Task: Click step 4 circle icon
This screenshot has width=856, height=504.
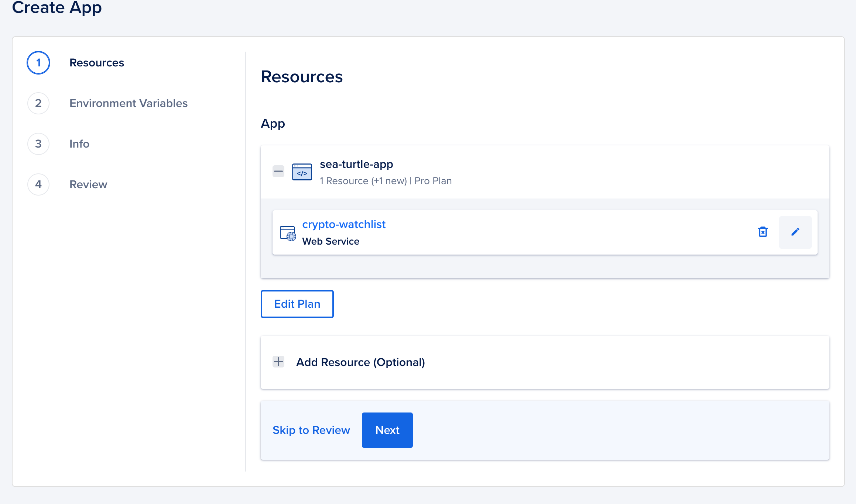Action: (38, 184)
